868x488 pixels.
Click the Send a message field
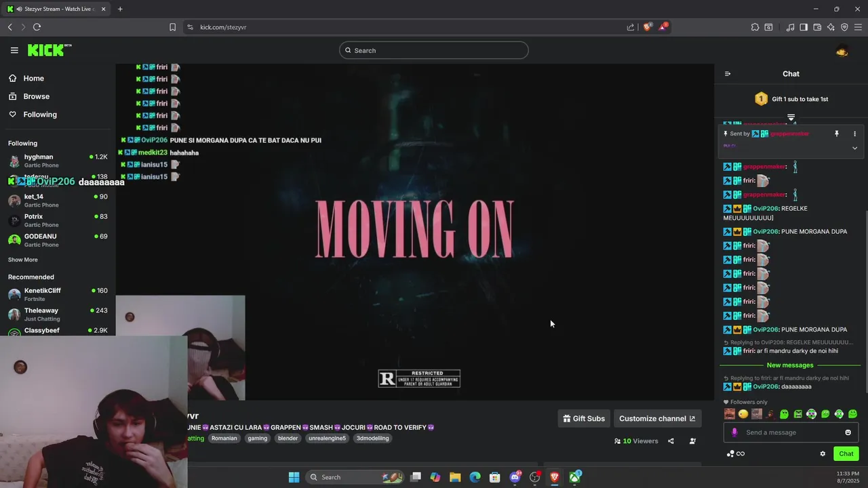coord(790,432)
